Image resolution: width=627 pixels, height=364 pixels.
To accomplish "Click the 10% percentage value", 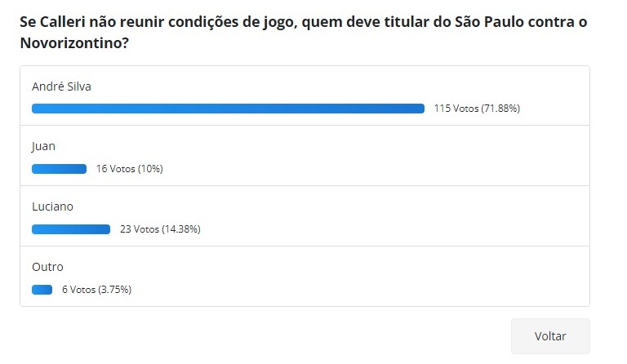I will 150,169.
